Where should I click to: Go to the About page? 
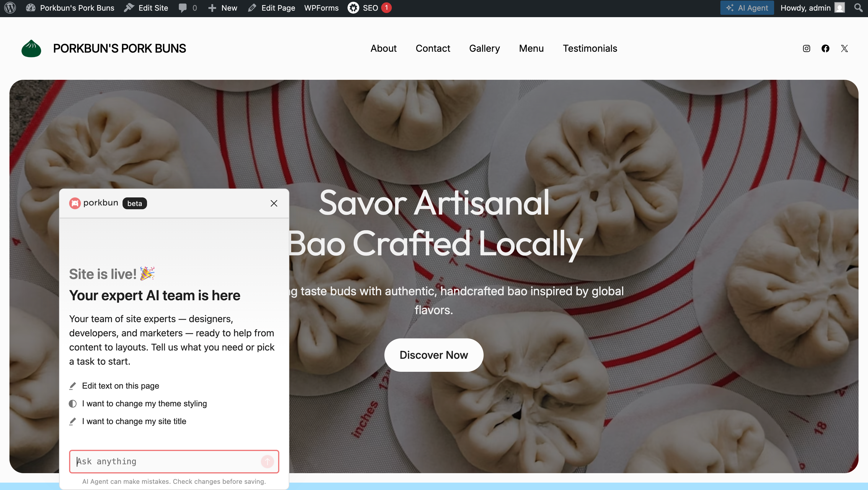coord(384,48)
